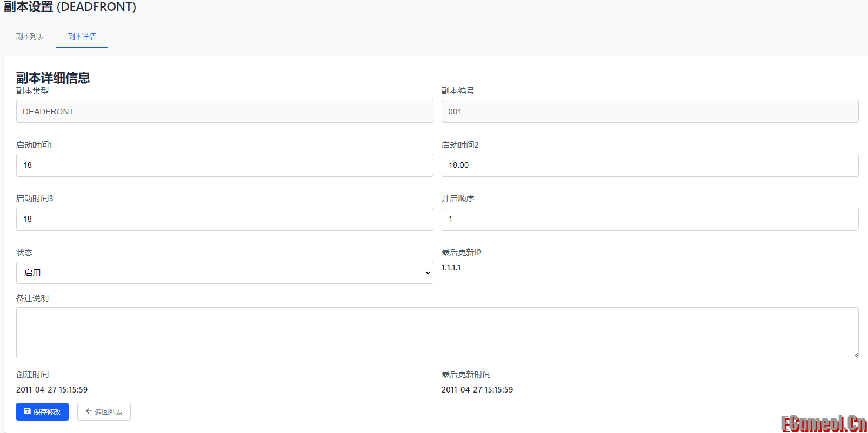This screenshot has width=868, height=433.
Task: Go back via 返回列表 button
Action: (x=104, y=411)
